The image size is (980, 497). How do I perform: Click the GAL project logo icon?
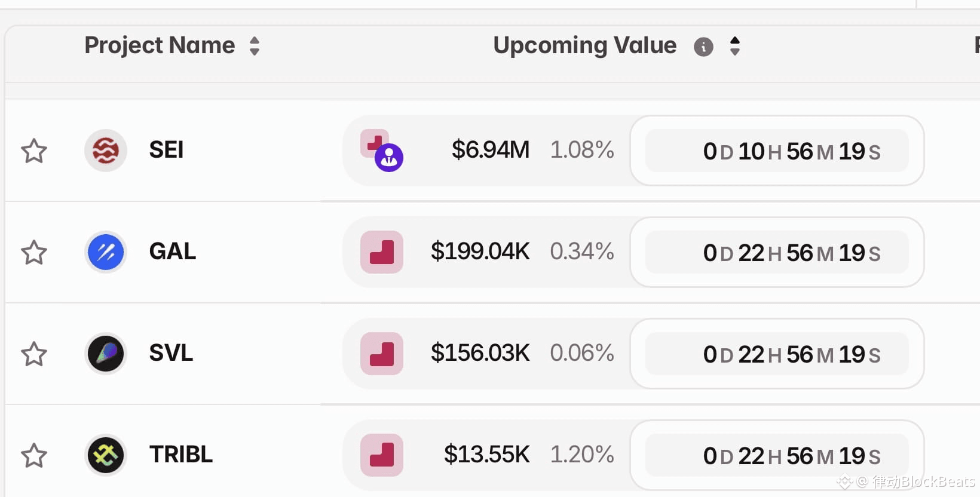(x=106, y=252)
